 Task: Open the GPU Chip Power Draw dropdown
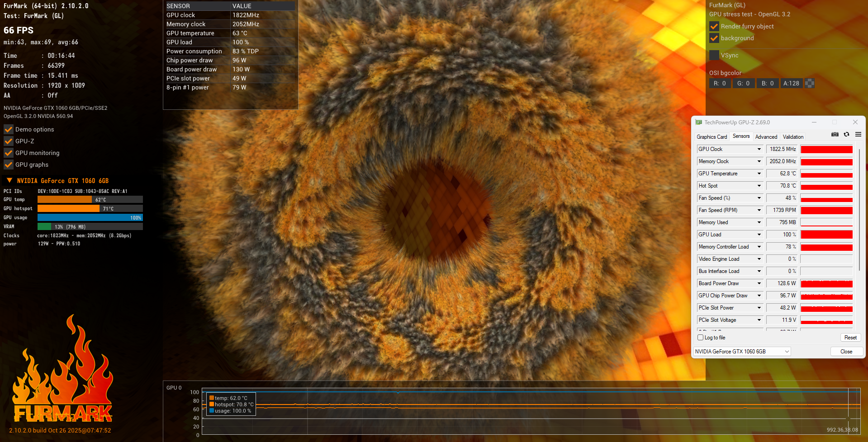click(x=759, y=296)
